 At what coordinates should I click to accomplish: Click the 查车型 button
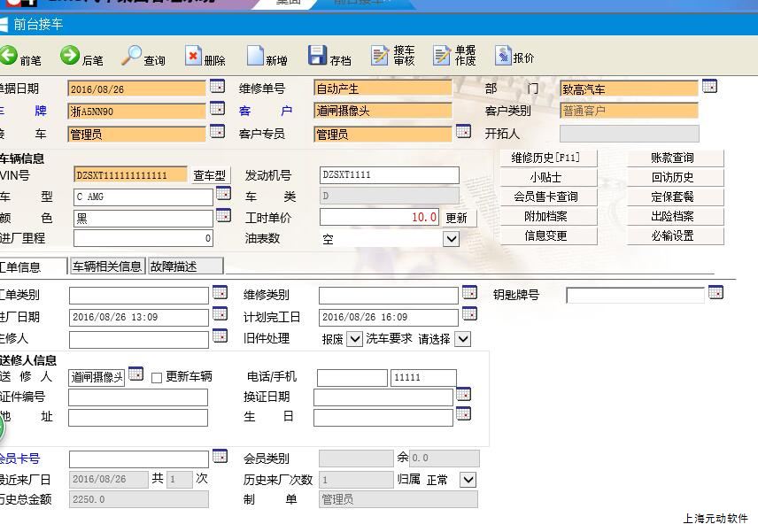pyautogui.click(x=210, y=175)
